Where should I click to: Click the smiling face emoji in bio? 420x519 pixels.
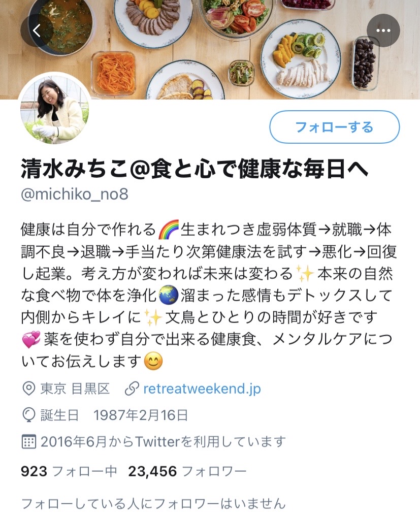pyautogui.click(x=153, y=361)
